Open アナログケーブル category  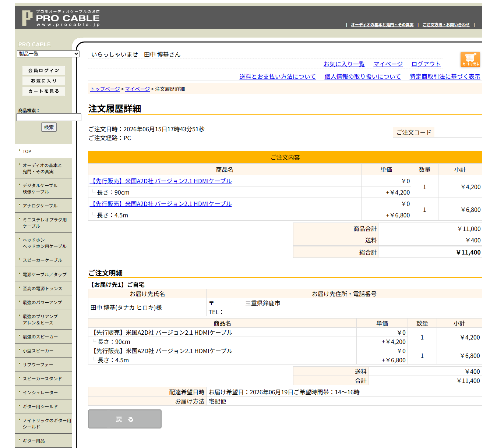(43, 206)
